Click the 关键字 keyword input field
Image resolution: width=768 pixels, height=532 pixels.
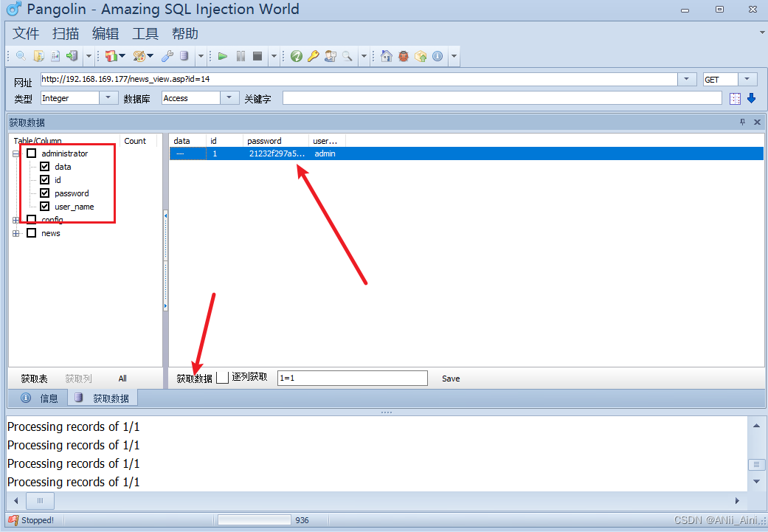[502, 98]
